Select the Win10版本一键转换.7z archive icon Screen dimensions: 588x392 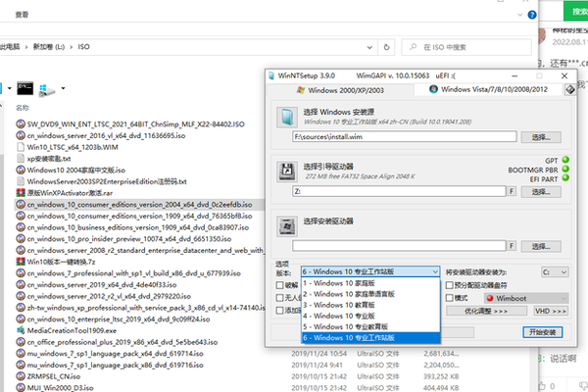point(21,262)
